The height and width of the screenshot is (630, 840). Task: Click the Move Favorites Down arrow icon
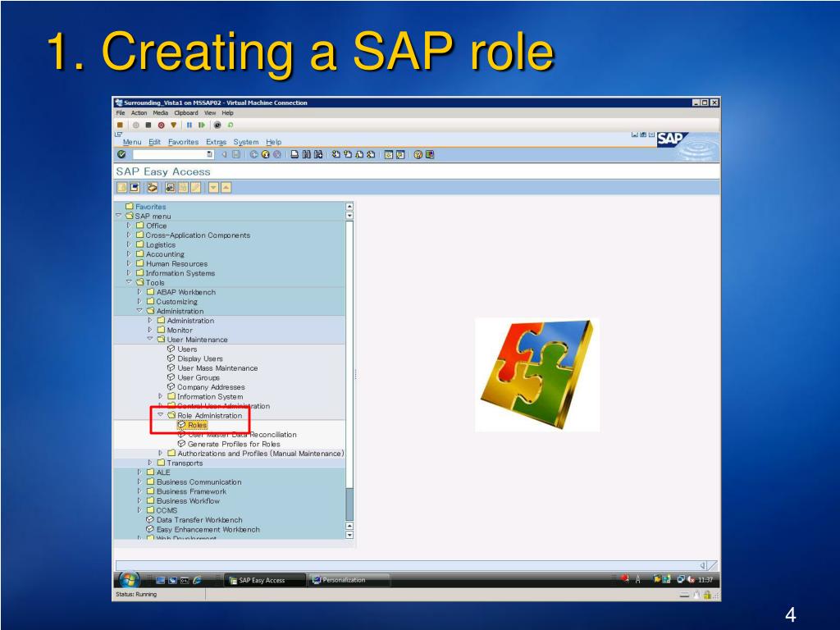214,188
